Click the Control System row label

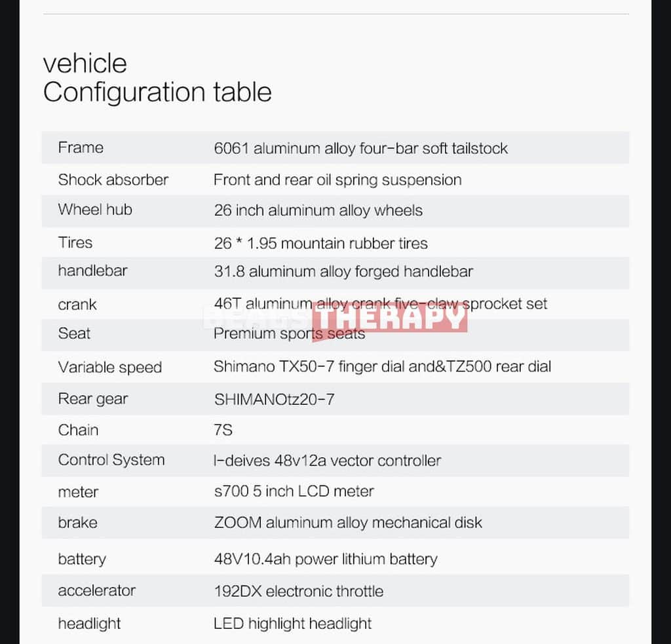111,460
